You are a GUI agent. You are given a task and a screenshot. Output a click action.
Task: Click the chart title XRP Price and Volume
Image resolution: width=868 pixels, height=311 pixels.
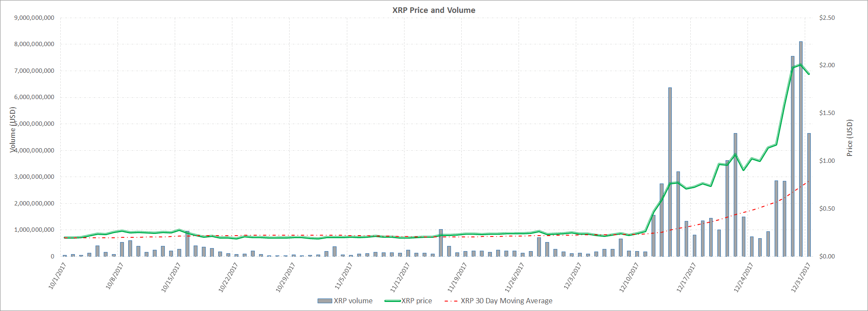433,10
